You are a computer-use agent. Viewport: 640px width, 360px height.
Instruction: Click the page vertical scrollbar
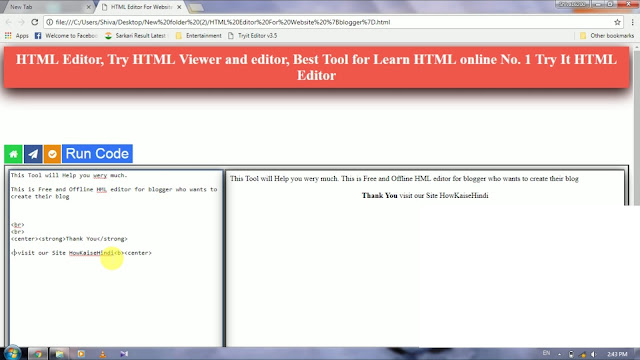(x=636, y=196)
